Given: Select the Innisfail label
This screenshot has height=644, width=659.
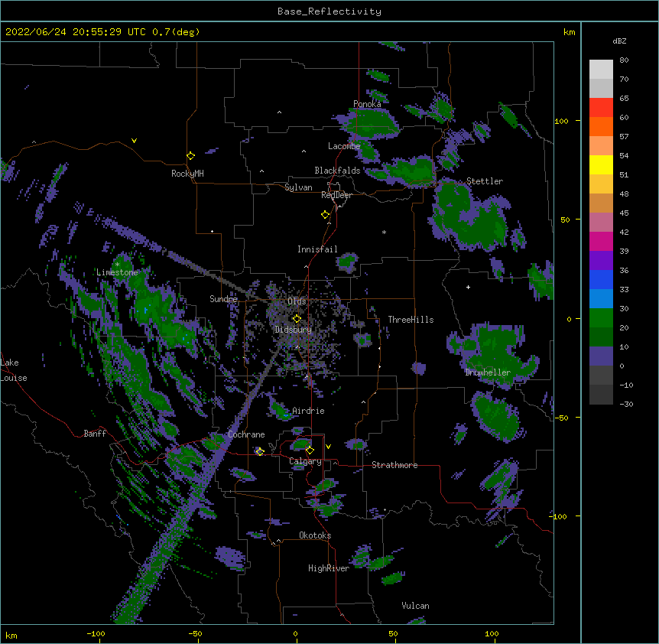Looking at the screenshot, I should point(317,249).
